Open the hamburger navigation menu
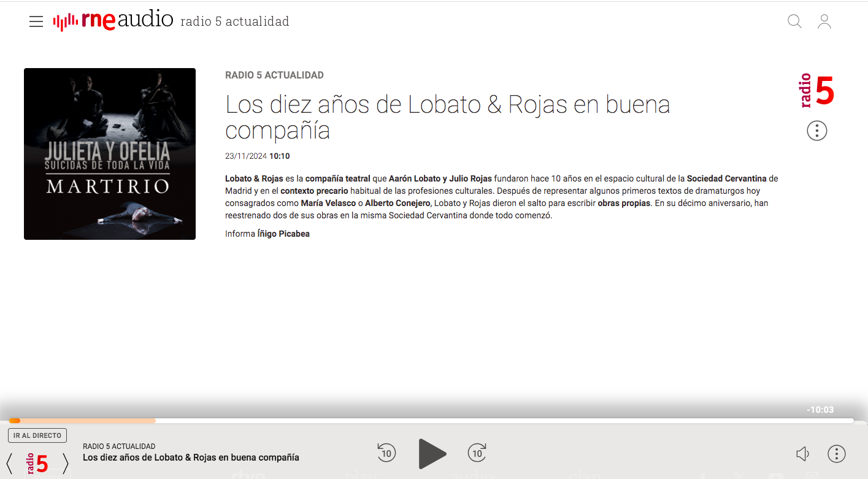 pyautogui.click(x=36, y=22)
